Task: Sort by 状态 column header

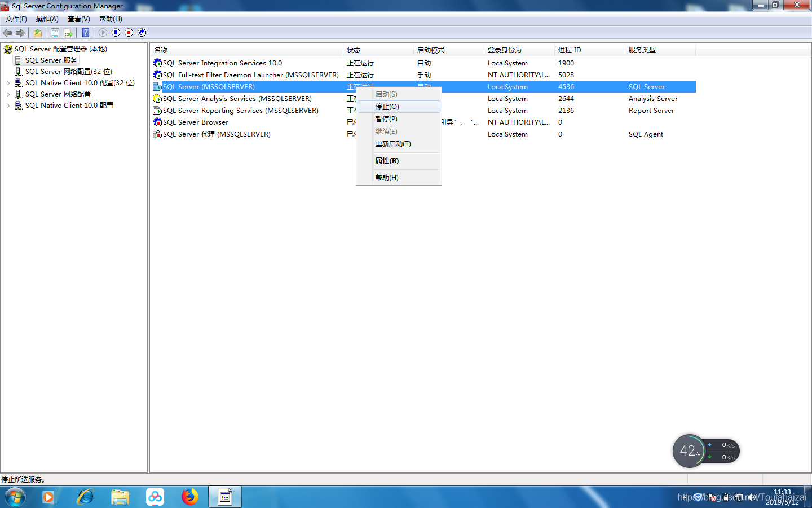Action: (x=378, y=50)
